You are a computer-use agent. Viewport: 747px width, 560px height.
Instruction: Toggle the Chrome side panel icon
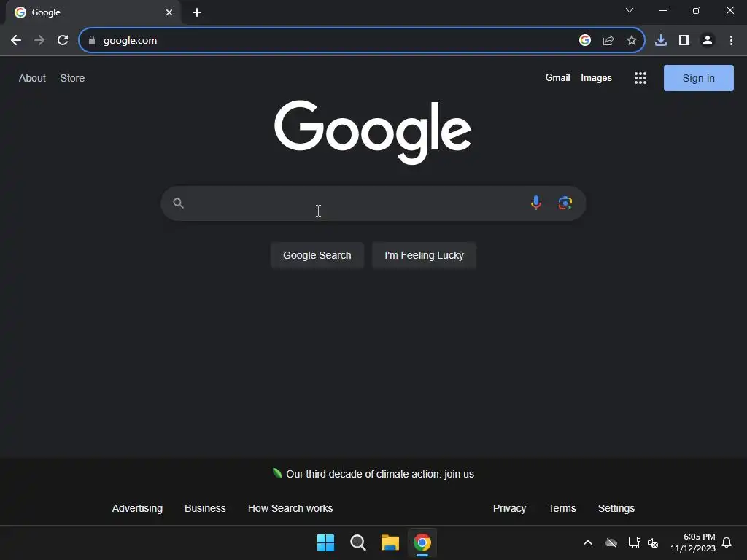[x=684, y=41]
